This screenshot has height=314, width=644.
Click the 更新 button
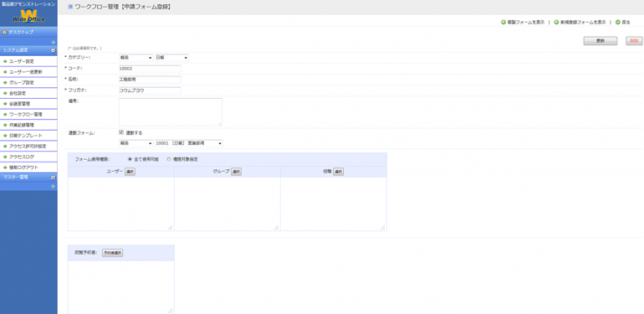(x=601, y=41)
